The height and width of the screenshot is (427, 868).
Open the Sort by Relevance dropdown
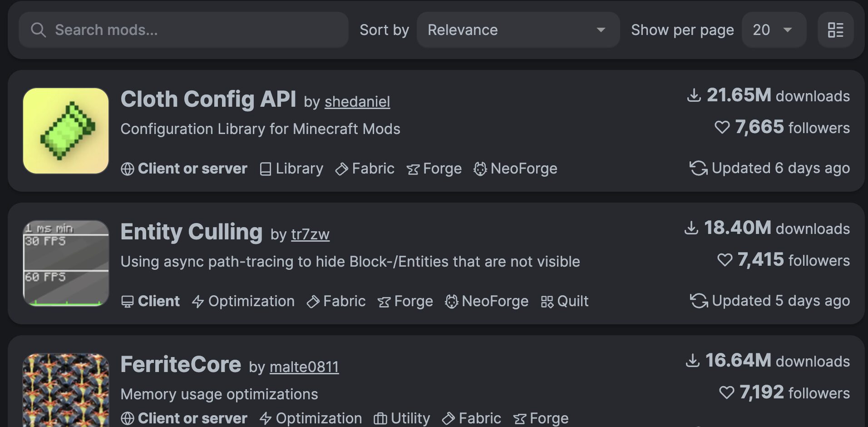coord(518,30)
